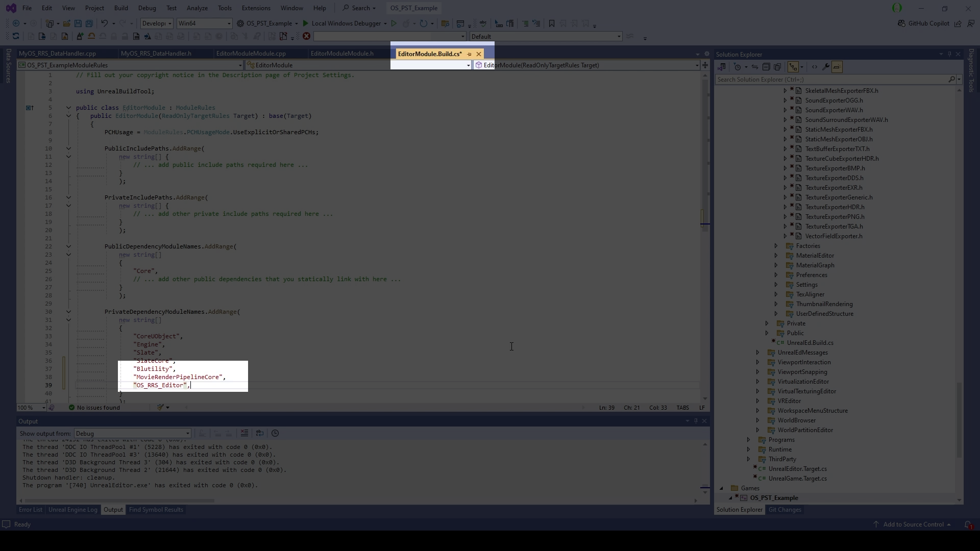980x551 pixels.
Task: Click the refresh icon on second toolbar row
Action: [x=16, y=36]
